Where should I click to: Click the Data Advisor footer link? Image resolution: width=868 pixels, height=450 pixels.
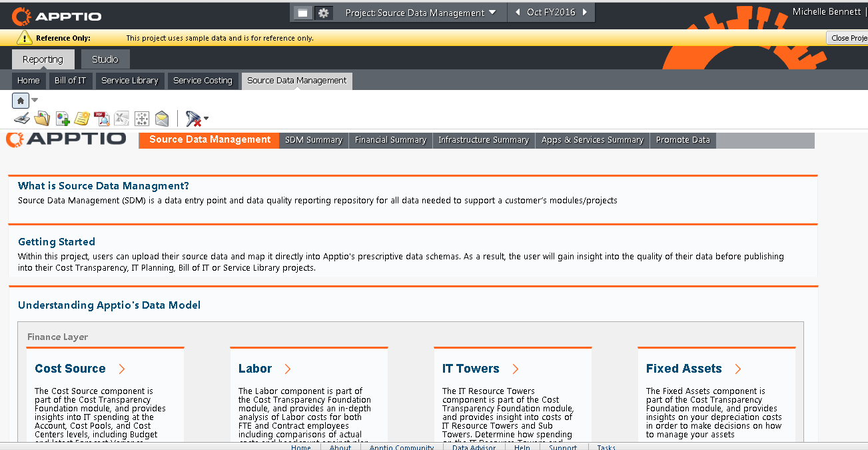pos(474,447)
